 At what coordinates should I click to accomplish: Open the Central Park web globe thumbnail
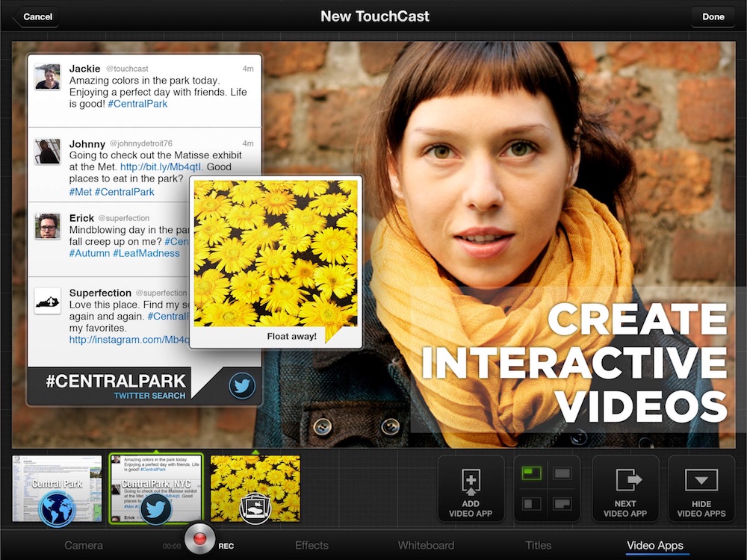click(57, 489)
